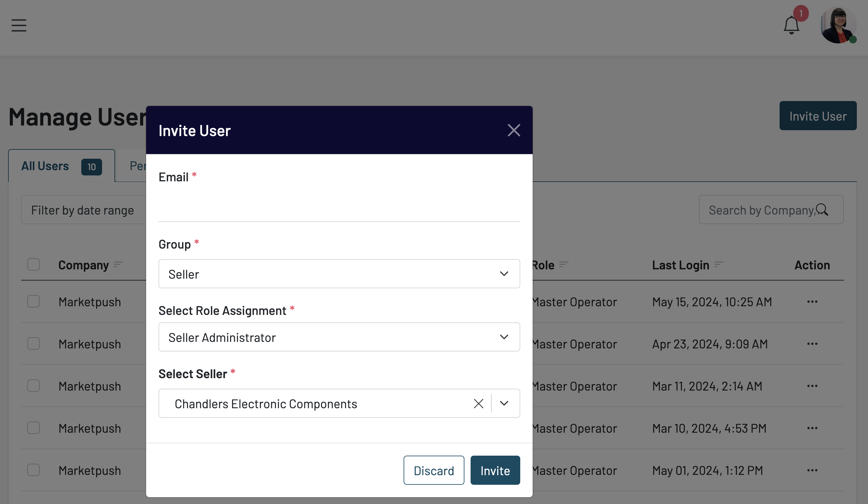The height and width of the screenshot is (504, 868).
Task: Open the Select Role Assignment dropdown
Action: (x=339, y=337)
